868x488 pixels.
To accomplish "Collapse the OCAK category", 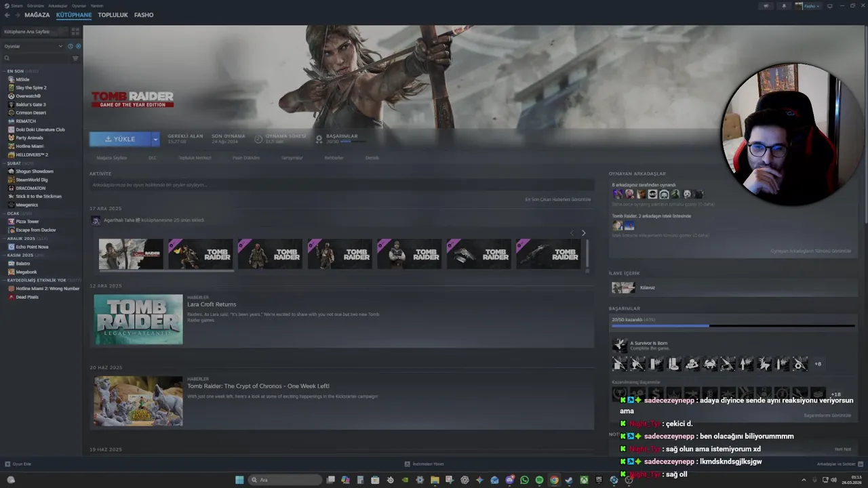I will click(5, 213).
